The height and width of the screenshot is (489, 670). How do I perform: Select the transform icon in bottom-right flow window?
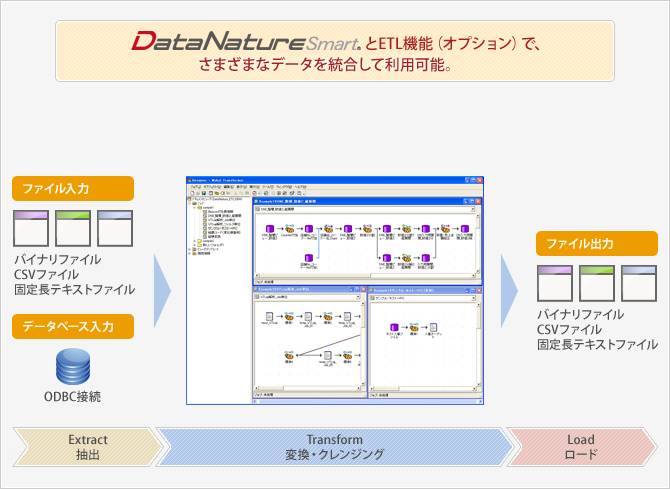414,327
